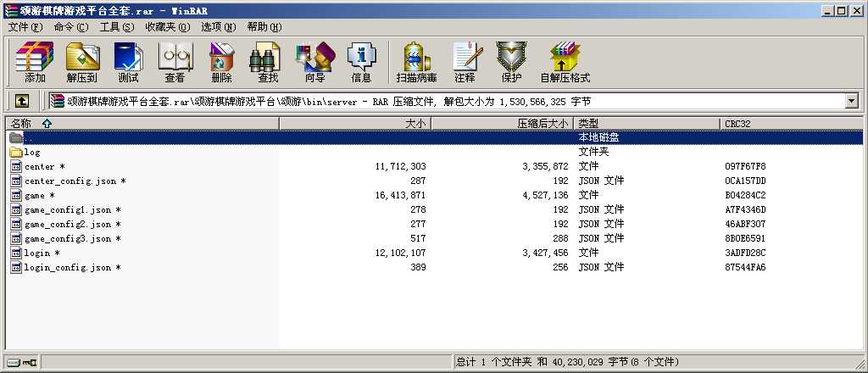The image size is (868, 373).
Task: Sort by Type (类型) column header
Action: point(647,124)
